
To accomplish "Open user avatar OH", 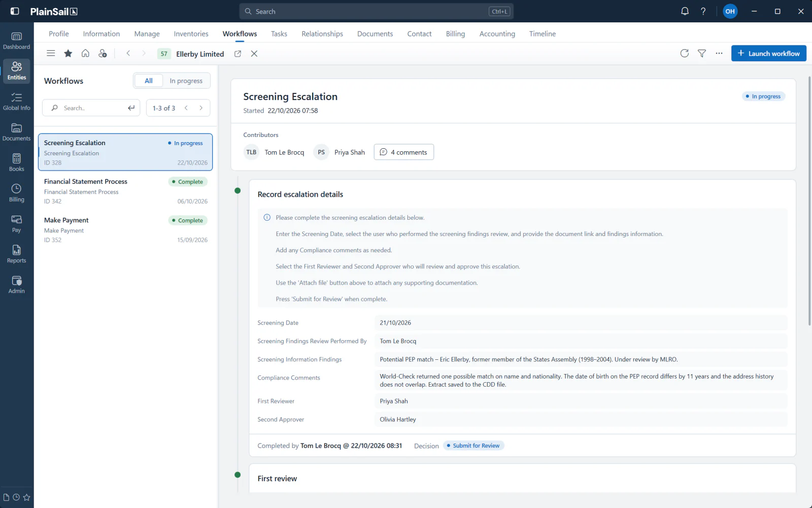I will pos(730,11).
